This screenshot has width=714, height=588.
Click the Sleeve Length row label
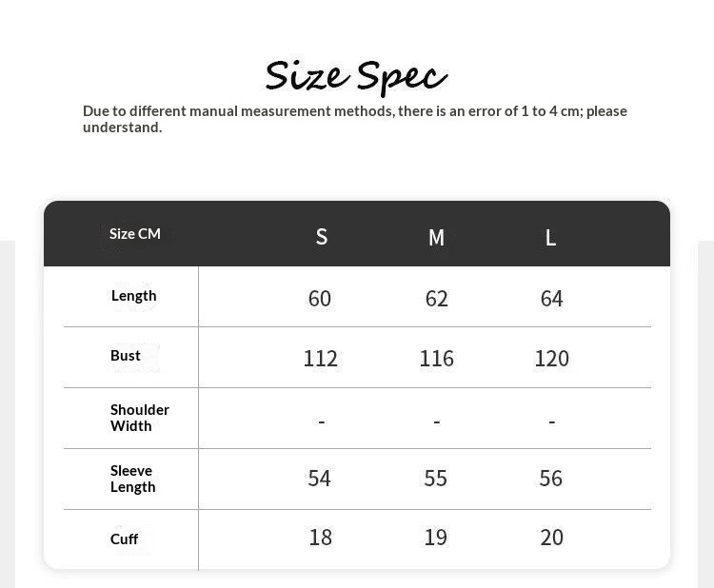(132, 479)
